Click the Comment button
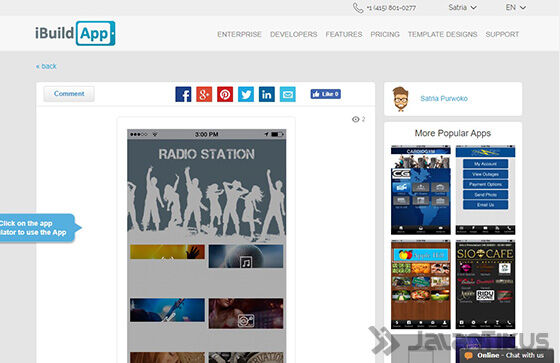The height and width of the screenshot is (363, 560). point(69,94)
